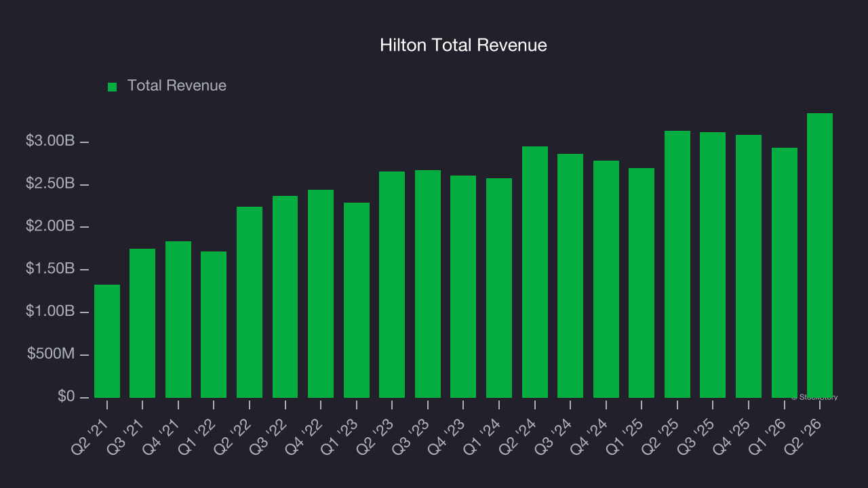Select the Q3 '25 revenue bar

point(713,265)
